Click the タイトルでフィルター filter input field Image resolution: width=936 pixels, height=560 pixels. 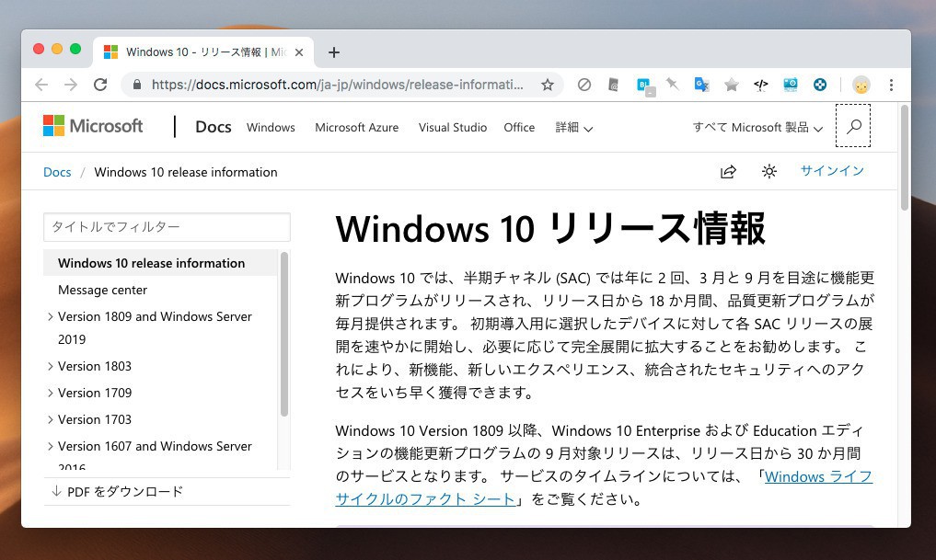167,227
